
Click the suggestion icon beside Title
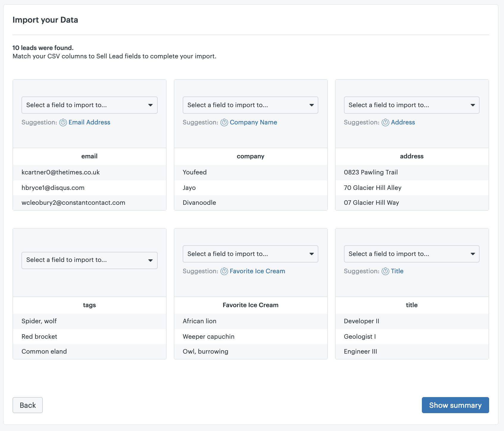click(386, 271)
